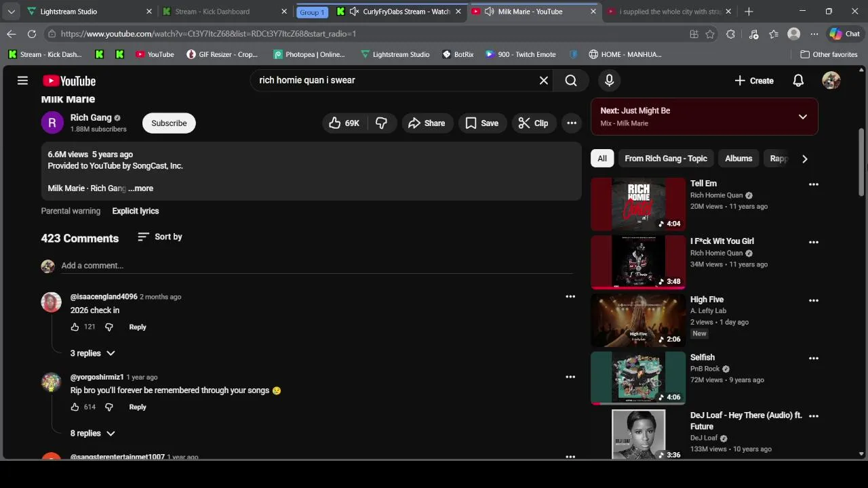Viewport: 868px width, 488px height.
Task: Click the address bar URL
Action: (x=208, y=34)
